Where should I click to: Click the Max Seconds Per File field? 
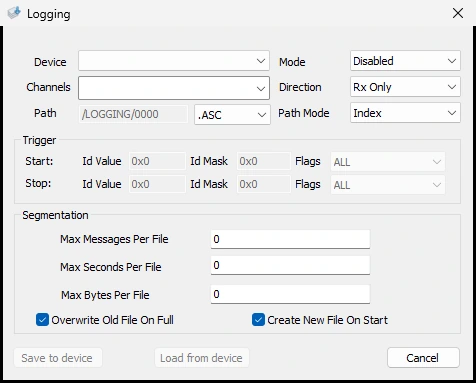point(290,265)
